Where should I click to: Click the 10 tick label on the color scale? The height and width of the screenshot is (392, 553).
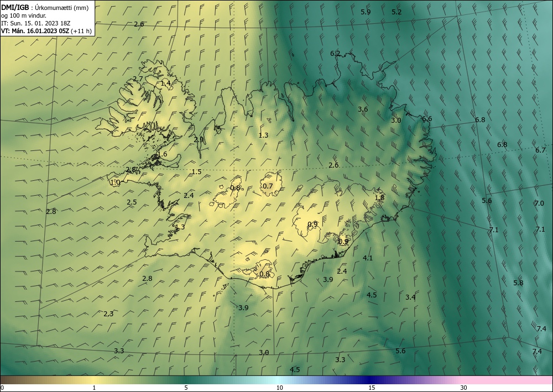[279, 388]
